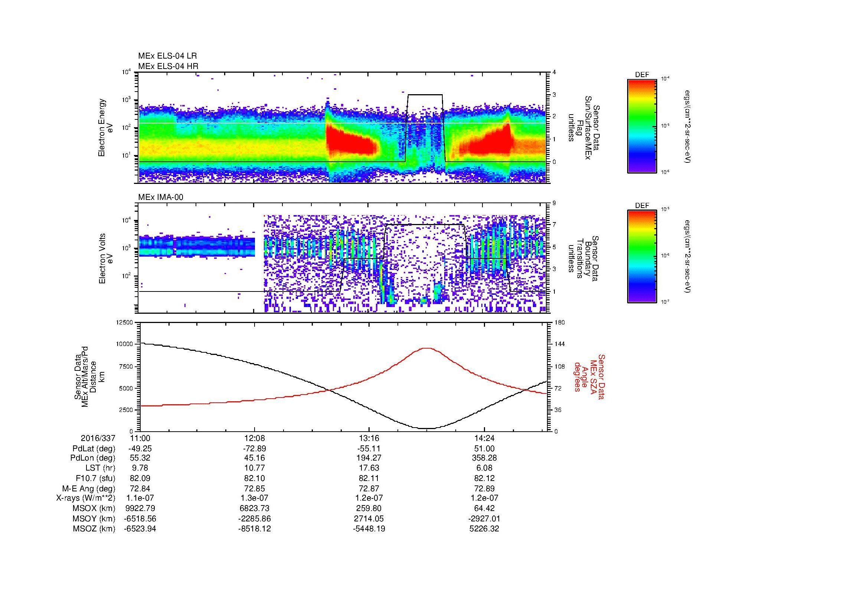The width and height of the screenshot is (868, 613).
Task: Click the MSOY (km) row label
Action: coord(94,518)
